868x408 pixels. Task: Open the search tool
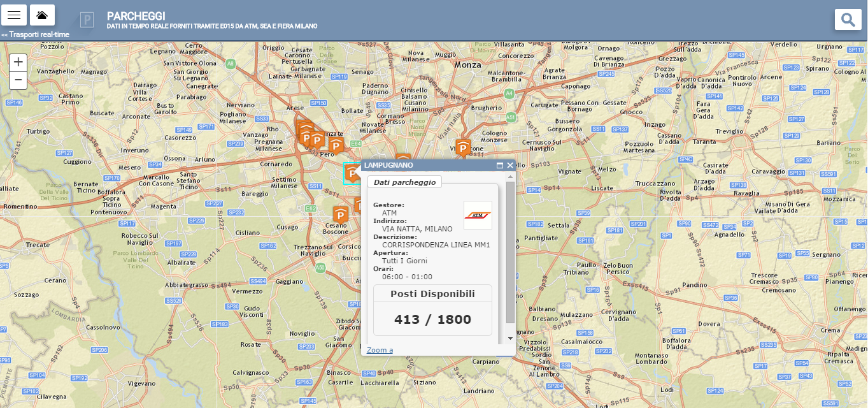coord(848,20)
